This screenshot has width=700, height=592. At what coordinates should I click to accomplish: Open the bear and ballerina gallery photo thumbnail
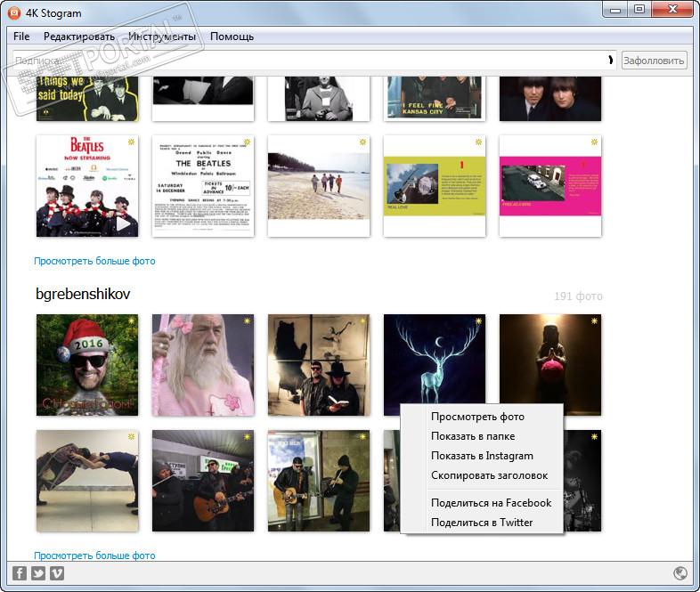click(x=319, y=365)
